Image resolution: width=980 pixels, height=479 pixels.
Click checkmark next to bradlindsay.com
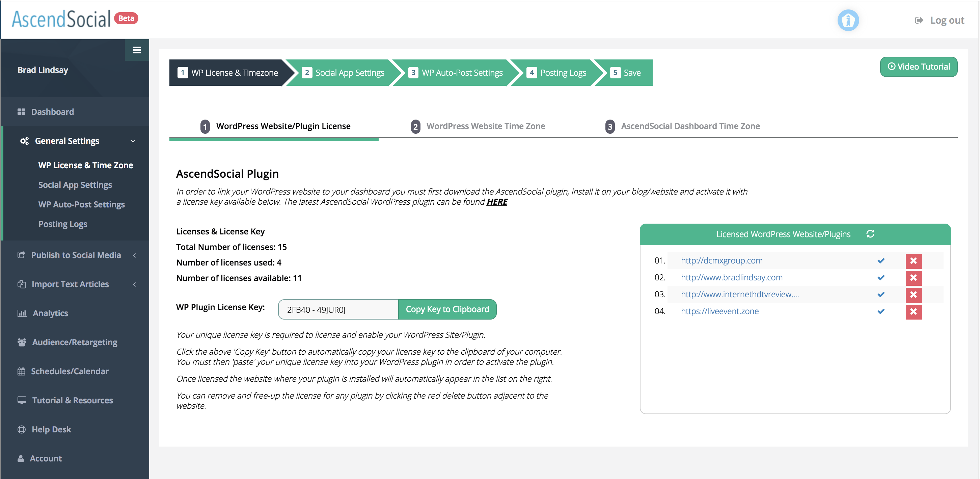click(881, 278)
